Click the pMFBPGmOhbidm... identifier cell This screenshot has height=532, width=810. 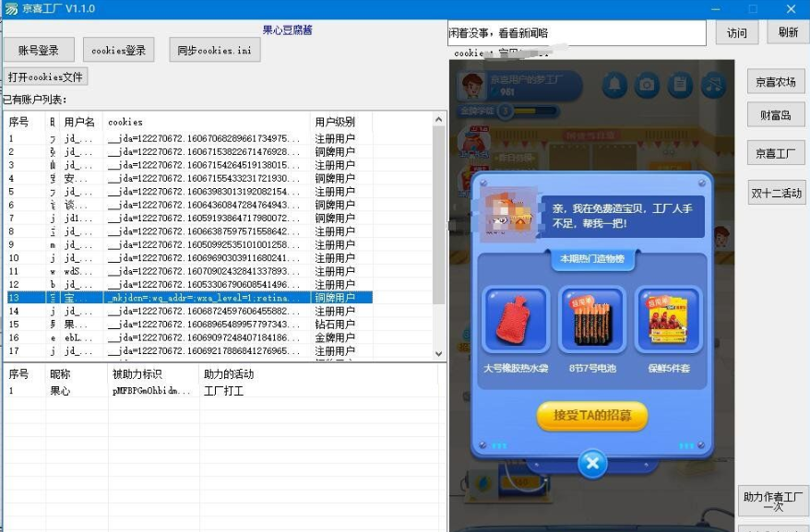151,391
